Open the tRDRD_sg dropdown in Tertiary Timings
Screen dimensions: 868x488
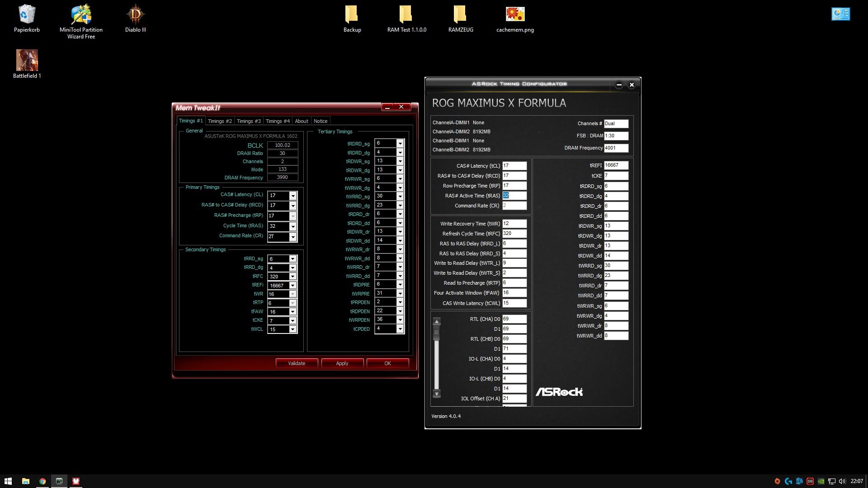pyautogui.click(x=400, y=143)
